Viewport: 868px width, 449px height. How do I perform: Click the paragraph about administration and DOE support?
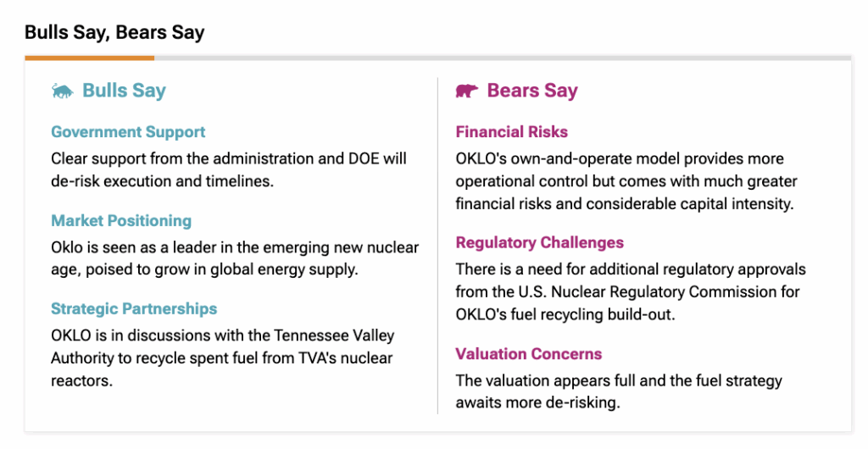[229, 168]
